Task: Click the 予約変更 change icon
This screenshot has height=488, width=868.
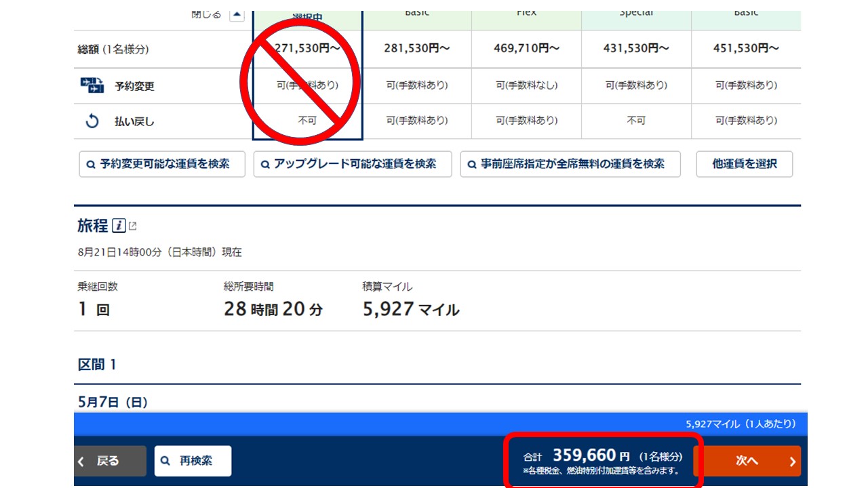Action: pyautogui.click(x=92, y=85)
